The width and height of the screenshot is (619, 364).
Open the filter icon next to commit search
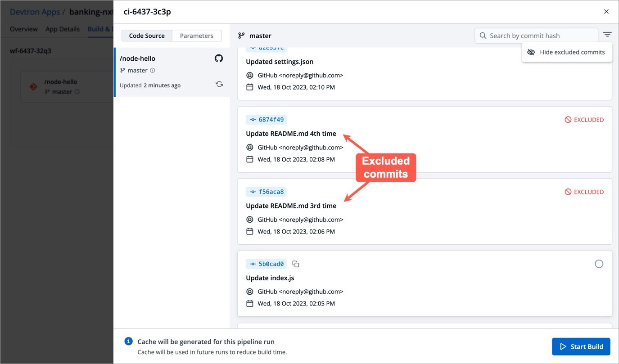click(x=607, y=35)
